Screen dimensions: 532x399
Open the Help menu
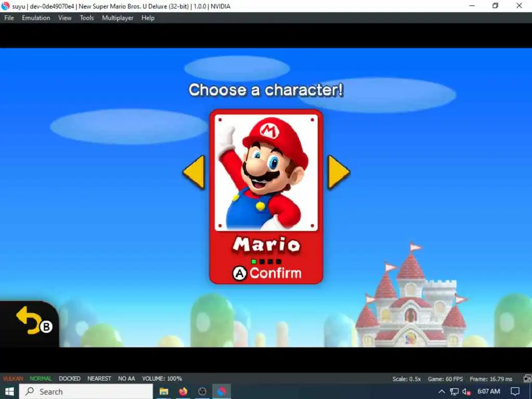tap(148, 18)
